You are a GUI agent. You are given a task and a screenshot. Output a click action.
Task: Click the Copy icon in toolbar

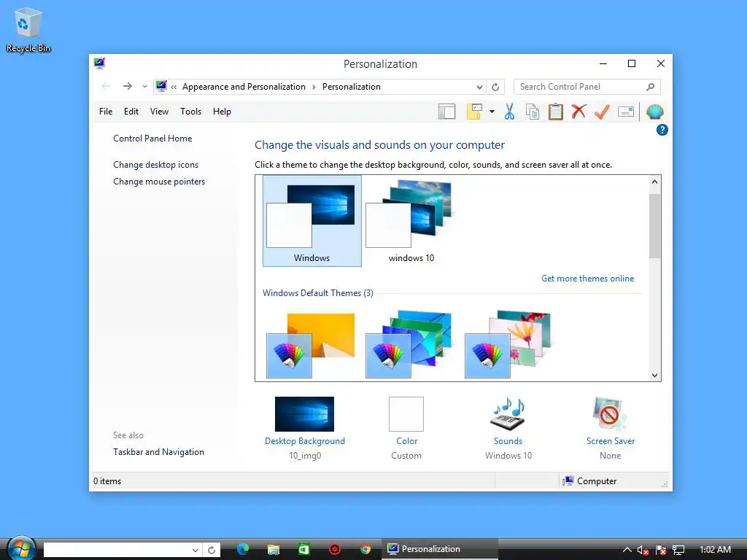tap(532, 112)
